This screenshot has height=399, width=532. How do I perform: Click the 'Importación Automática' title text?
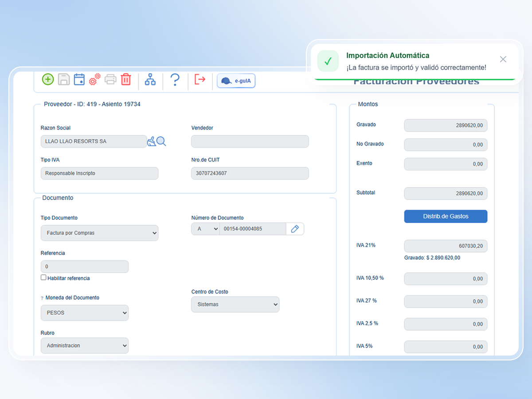pyautogui.click(x=388, y=55)
